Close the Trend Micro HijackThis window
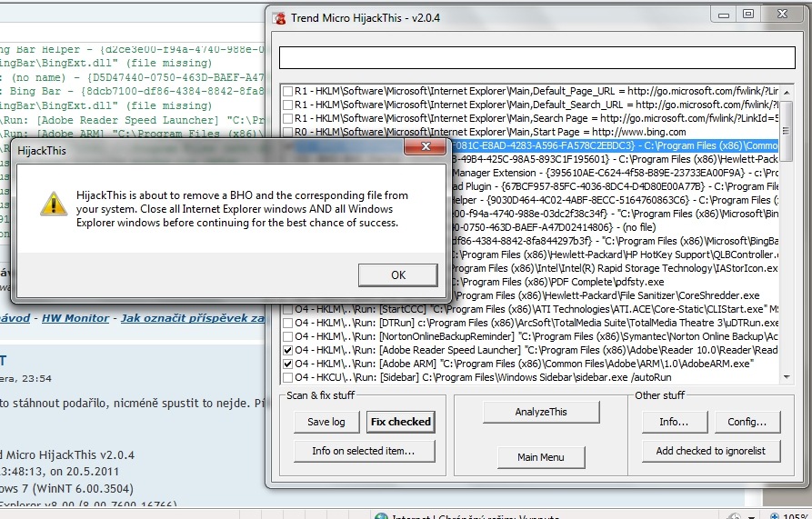 click(x=783, y=15)
